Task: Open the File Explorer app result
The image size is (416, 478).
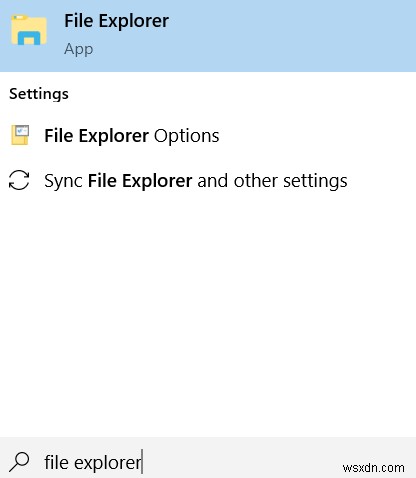Action: pos(208,36)
